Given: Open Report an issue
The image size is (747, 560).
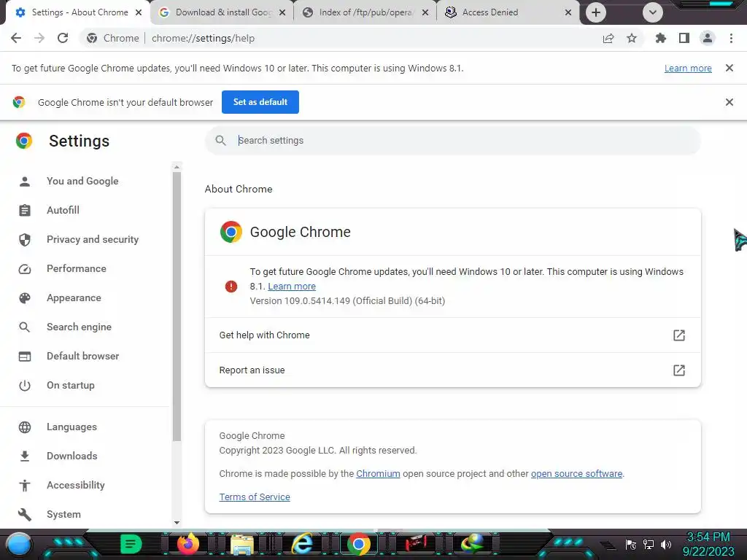Looking at the screenshot, I should tap(452, 370).
